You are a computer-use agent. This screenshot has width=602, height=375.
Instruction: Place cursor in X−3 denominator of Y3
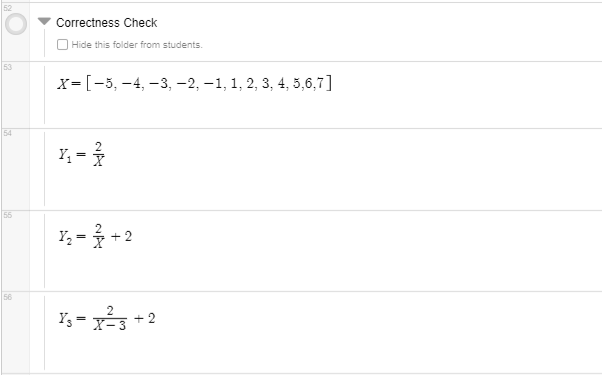pos(110,325)
